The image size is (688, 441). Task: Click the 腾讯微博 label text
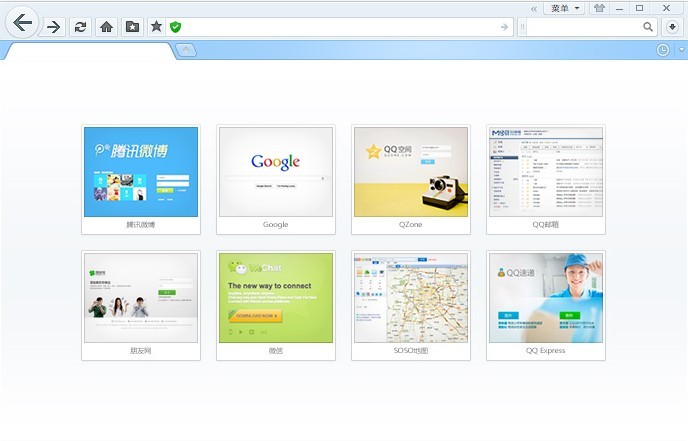click(x=140, y=225)
